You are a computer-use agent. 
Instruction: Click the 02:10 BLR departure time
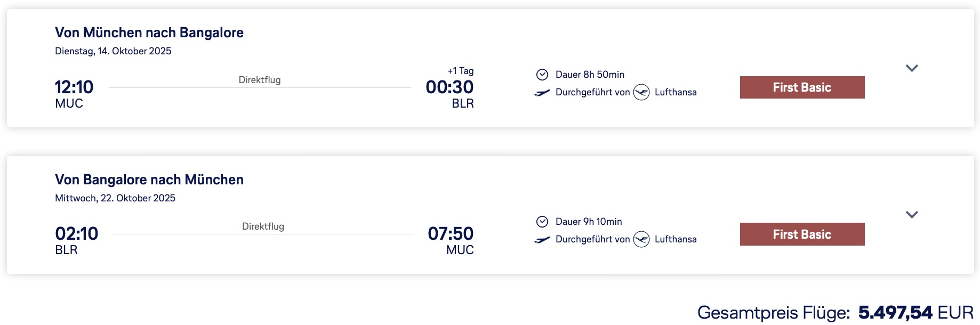click(77, 234)
